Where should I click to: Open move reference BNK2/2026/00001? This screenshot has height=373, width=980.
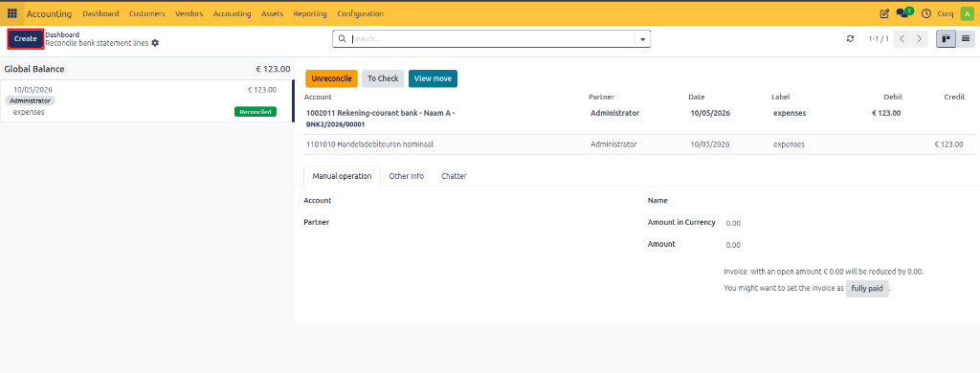335,125
